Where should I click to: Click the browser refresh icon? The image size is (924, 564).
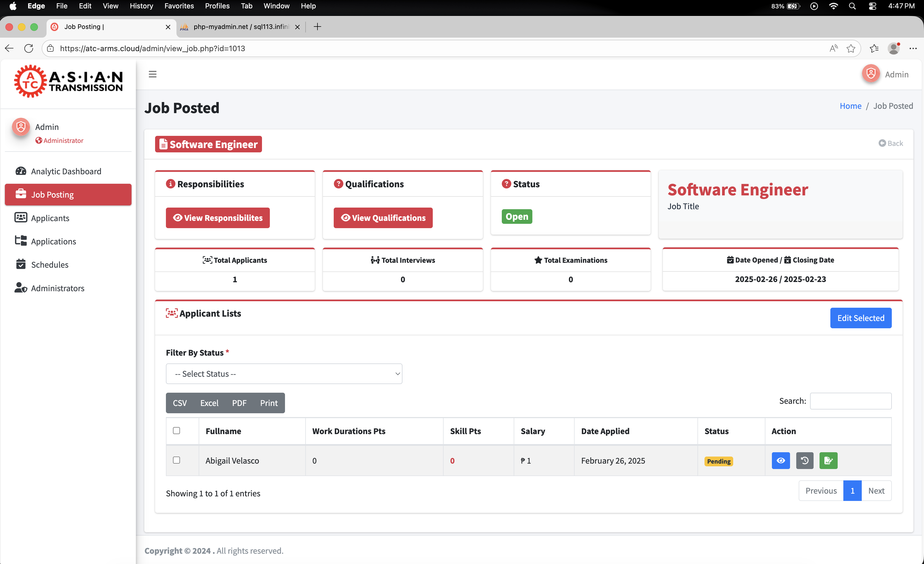point(29,48)
